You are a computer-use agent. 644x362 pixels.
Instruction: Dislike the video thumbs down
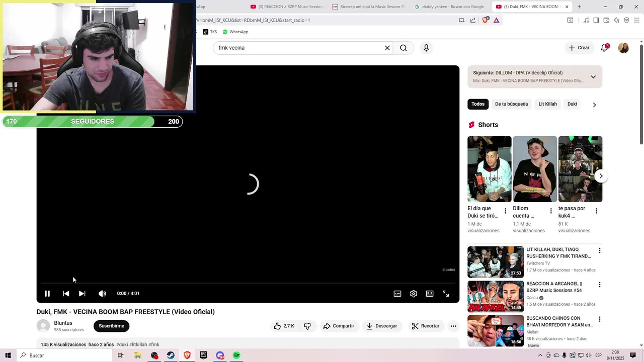tap(307, 326)
